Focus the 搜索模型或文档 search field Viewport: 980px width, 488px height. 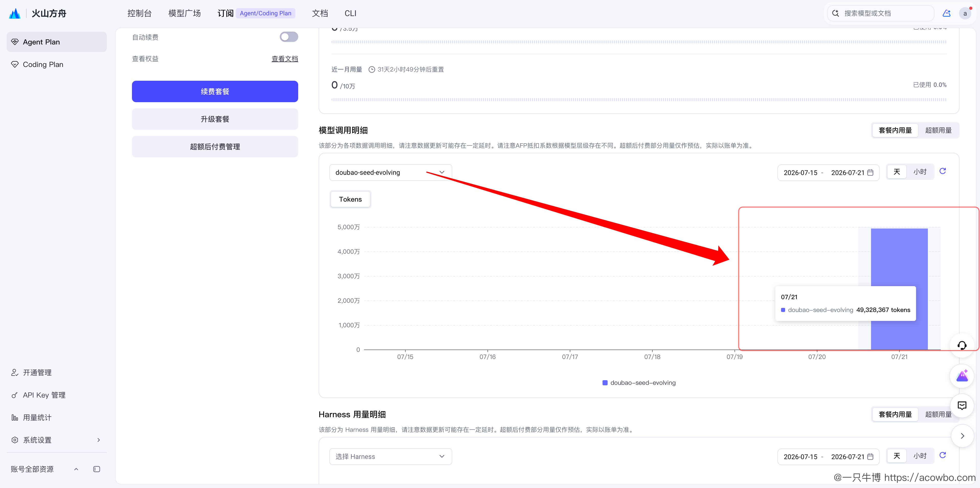(x=881, y=13)
